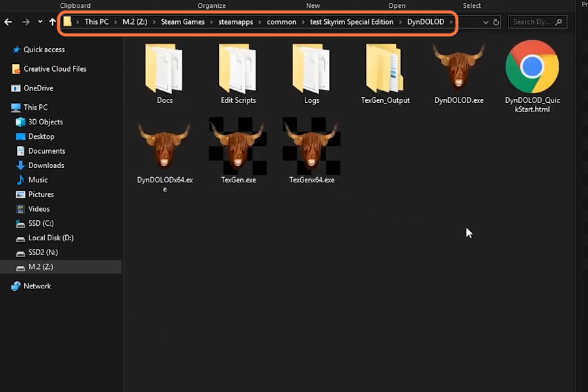
Task: Go up one folder level
Action: point(53,21)
